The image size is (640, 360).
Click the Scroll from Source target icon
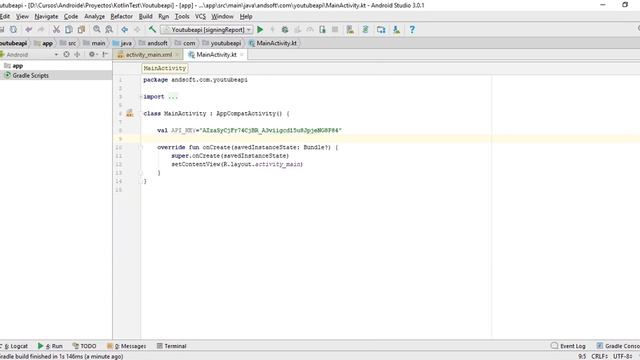[67, 54]
